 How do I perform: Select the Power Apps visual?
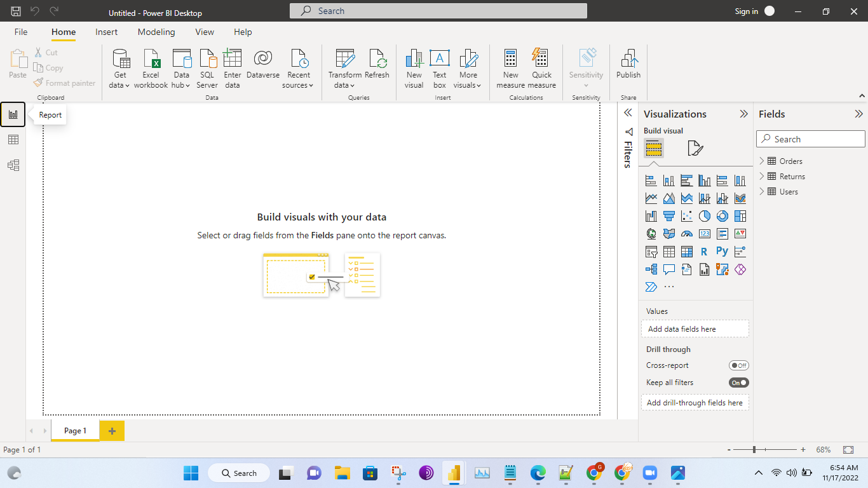coord(740,269)
